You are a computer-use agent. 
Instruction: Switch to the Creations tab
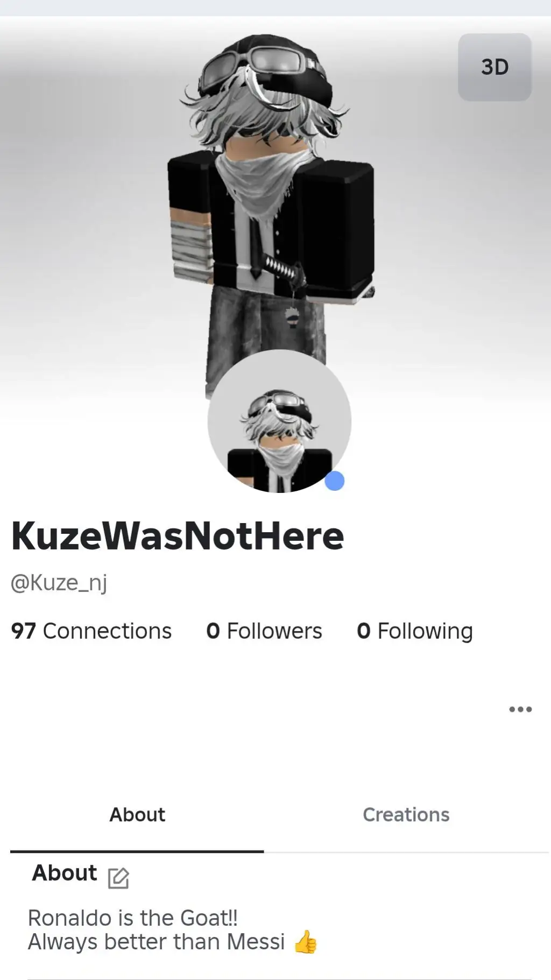pos(406,814)
